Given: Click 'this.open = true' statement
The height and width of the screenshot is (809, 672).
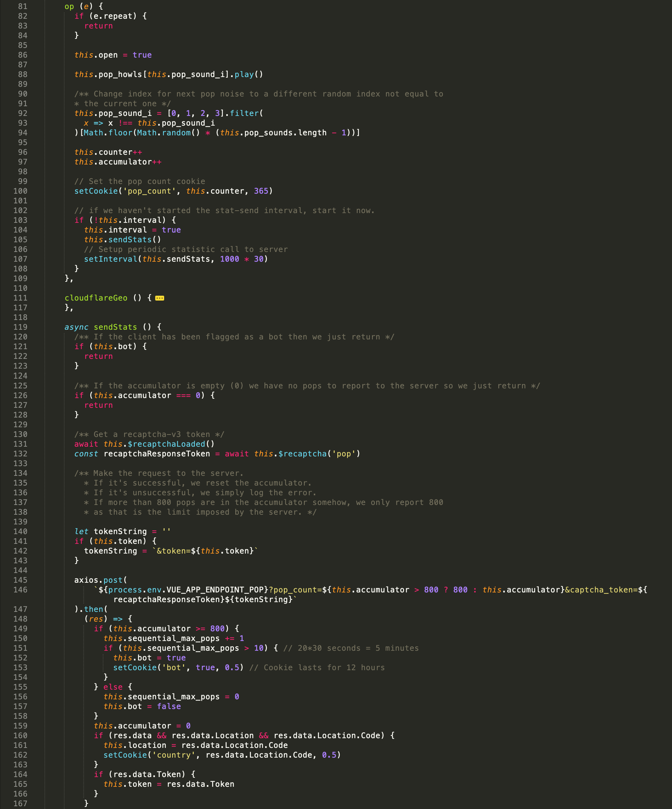Looking at the screenshot, I should (113, 55).
